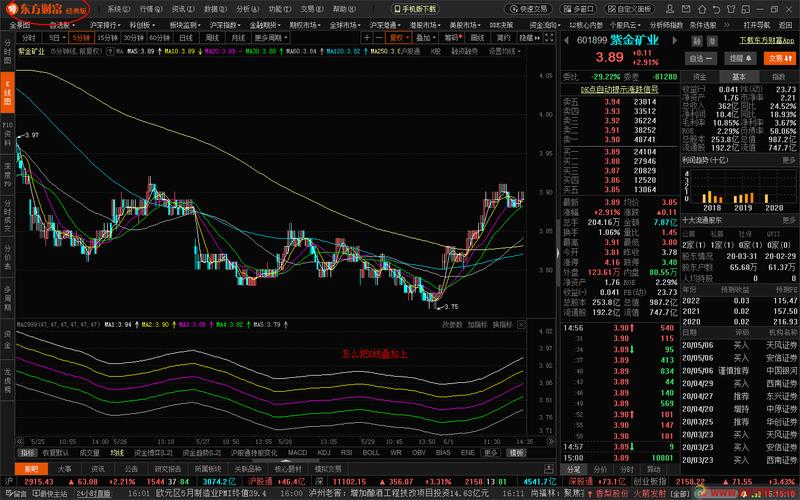Viewport: 800px width, 500px height.
Task: Click the 融 margin tag icon
Action: point(697,41)
